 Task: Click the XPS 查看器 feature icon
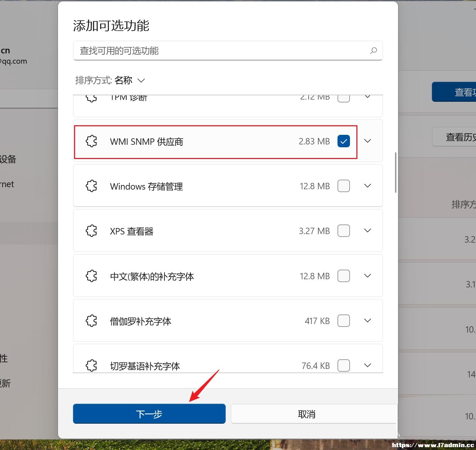tap(91, 231)
